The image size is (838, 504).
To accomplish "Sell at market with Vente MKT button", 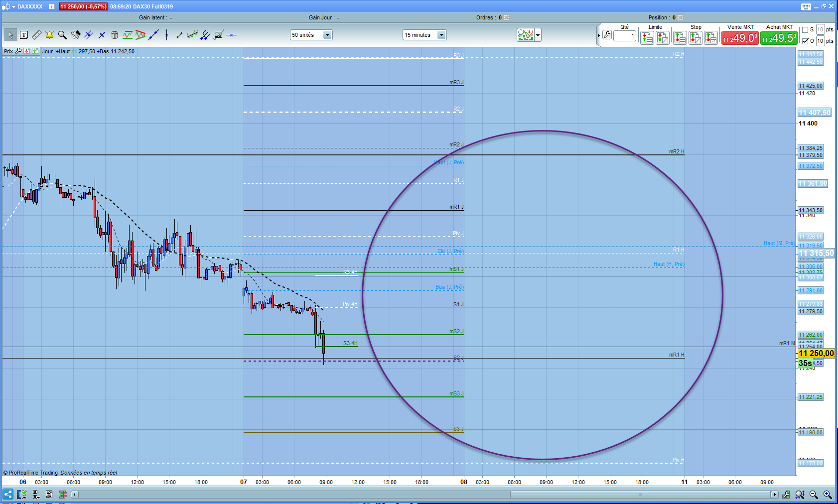I will click(x=740, y=38).
